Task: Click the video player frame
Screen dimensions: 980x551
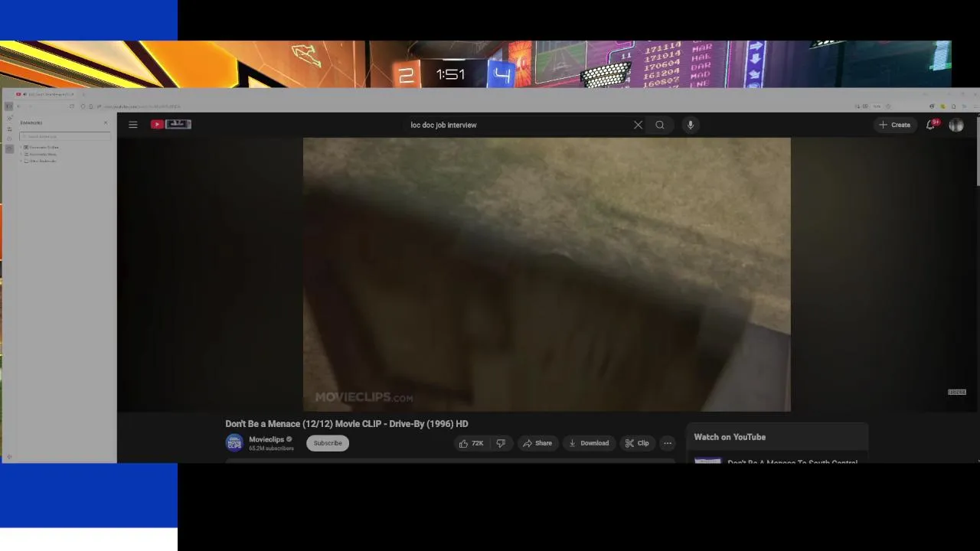Action: (547, 275)
